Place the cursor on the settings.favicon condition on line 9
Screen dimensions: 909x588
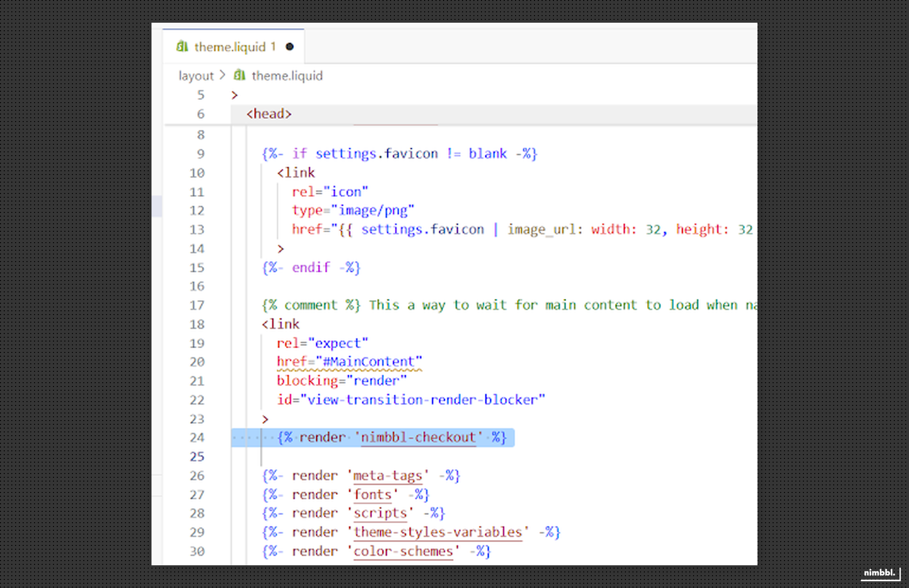coord(376,153)
